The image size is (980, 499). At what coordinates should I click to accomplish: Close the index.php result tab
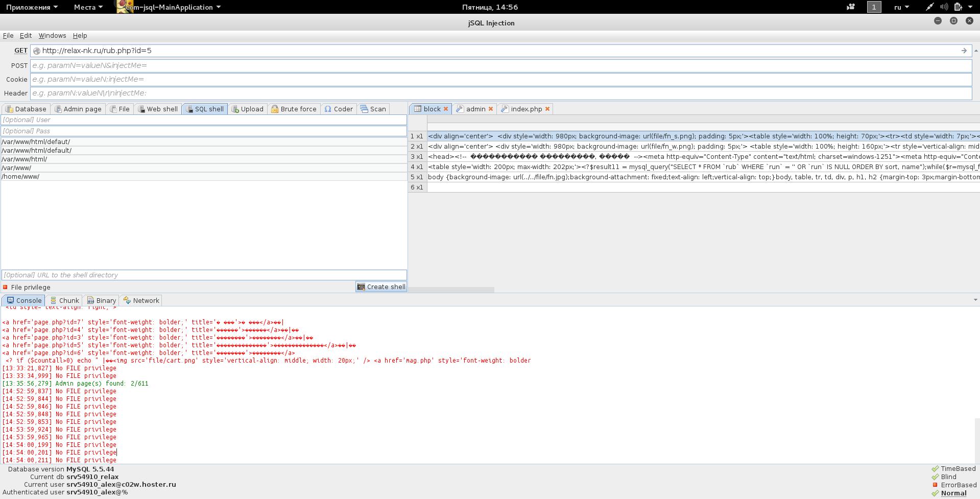[547, 109]
